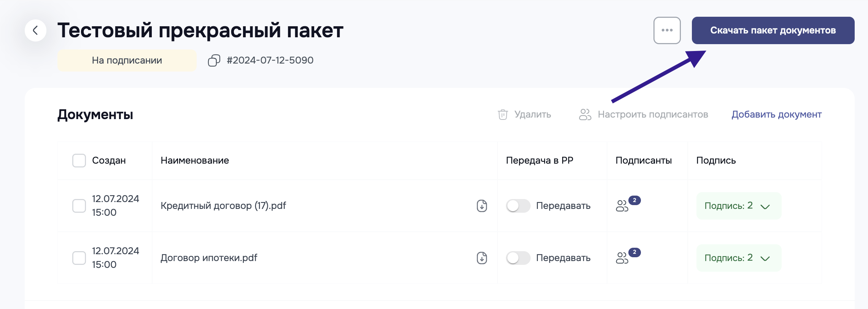
Task: Click the back arrow button
Action: click(35, 30)
